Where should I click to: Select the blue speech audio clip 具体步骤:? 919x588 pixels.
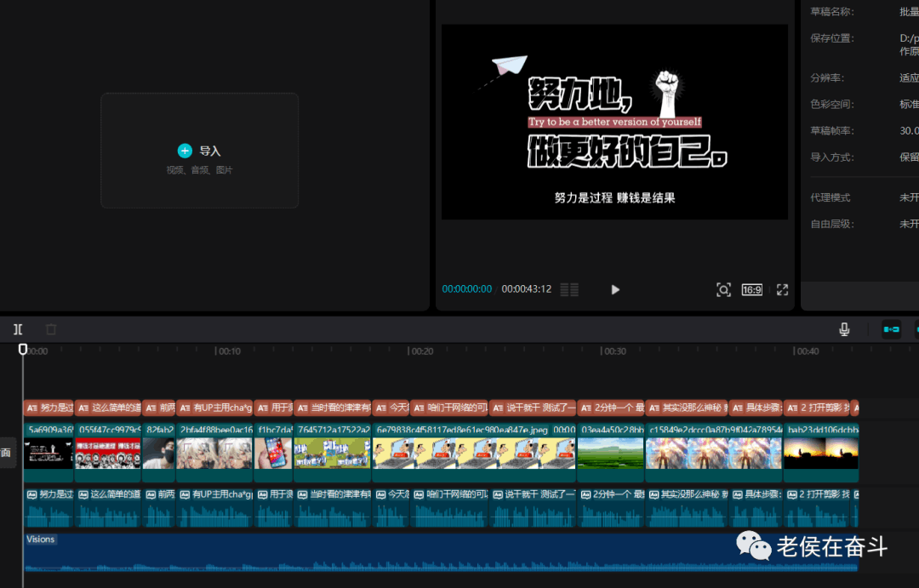756,507
